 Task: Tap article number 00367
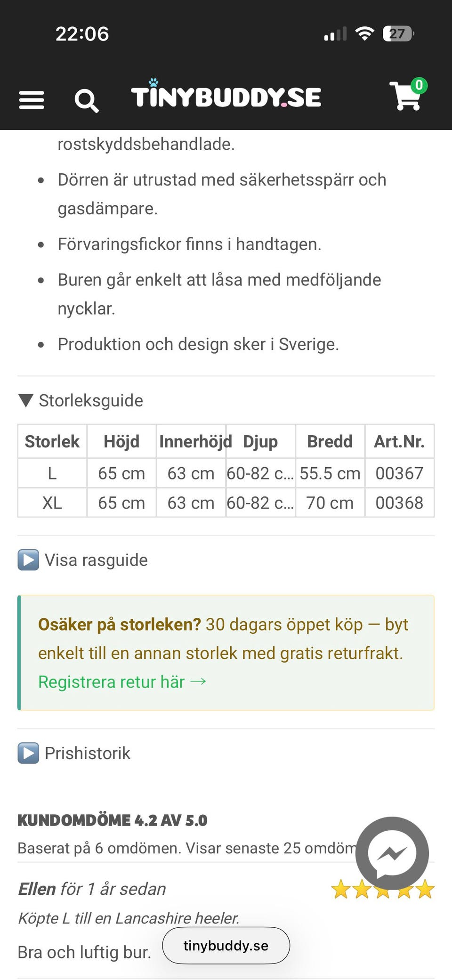(x=399, y=473)
